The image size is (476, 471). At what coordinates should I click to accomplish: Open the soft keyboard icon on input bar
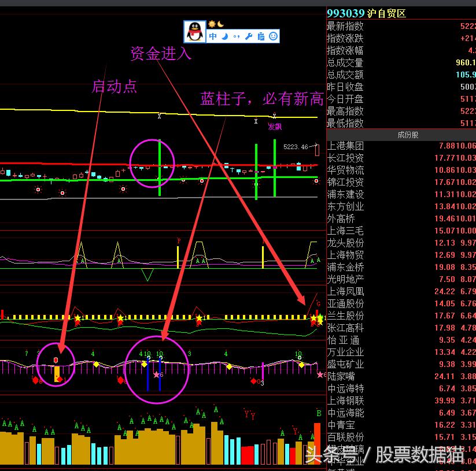(x=261, y=36)
